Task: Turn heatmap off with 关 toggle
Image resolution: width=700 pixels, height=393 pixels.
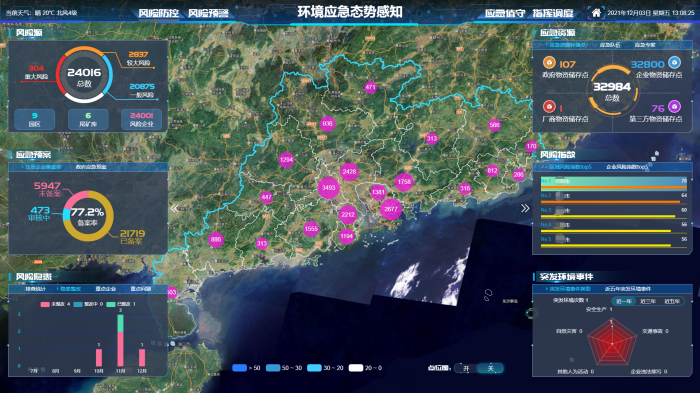Action: pos(490,368)
